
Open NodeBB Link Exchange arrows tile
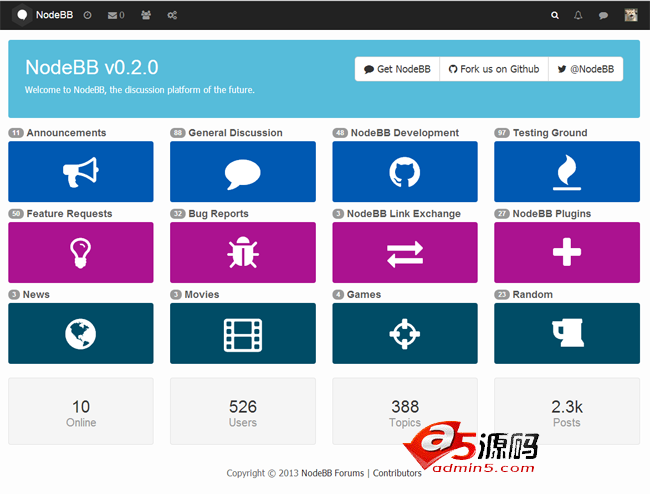tap(405, 252)
